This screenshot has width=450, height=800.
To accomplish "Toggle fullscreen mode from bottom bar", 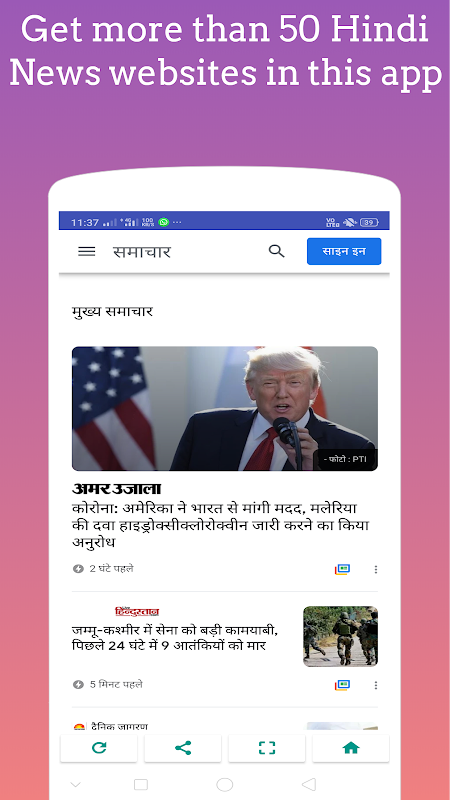I will coord(267,748).
